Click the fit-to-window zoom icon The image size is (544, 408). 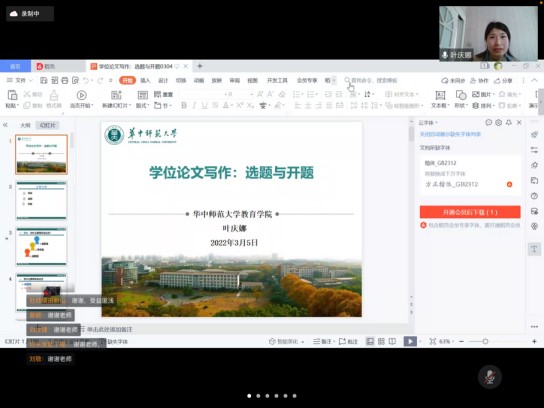tap(433, 342)
